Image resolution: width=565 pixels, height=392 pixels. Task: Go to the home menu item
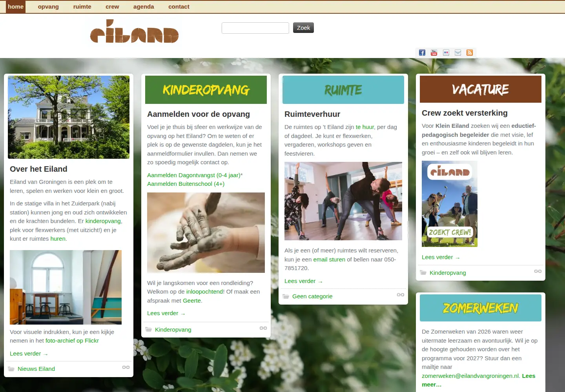[16, 7]
